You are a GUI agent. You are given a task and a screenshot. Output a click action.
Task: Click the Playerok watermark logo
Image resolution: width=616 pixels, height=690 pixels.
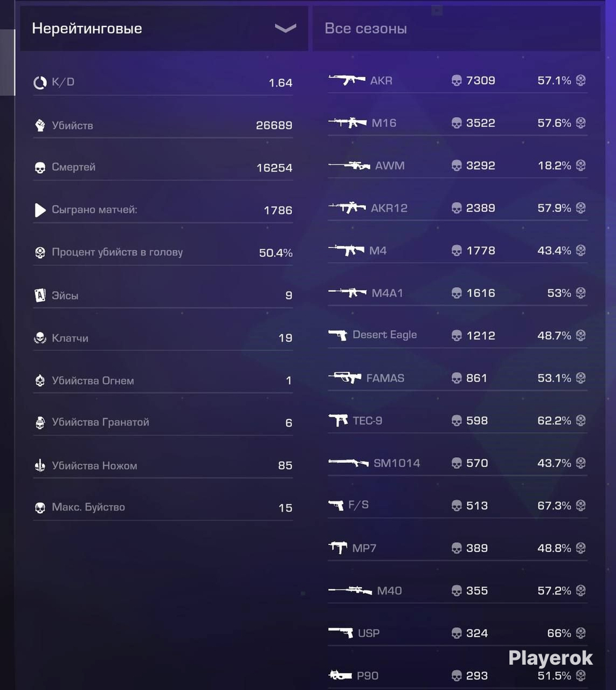551,659
